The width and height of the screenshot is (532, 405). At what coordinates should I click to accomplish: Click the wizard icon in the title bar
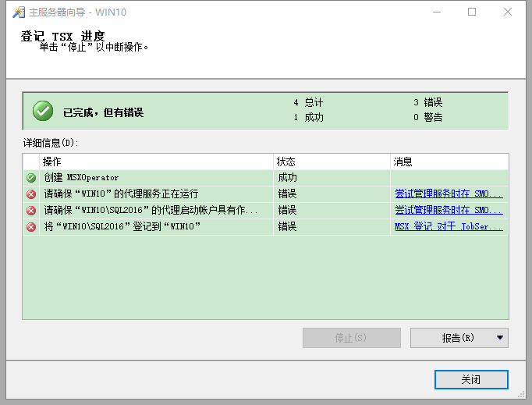(17, 12)
